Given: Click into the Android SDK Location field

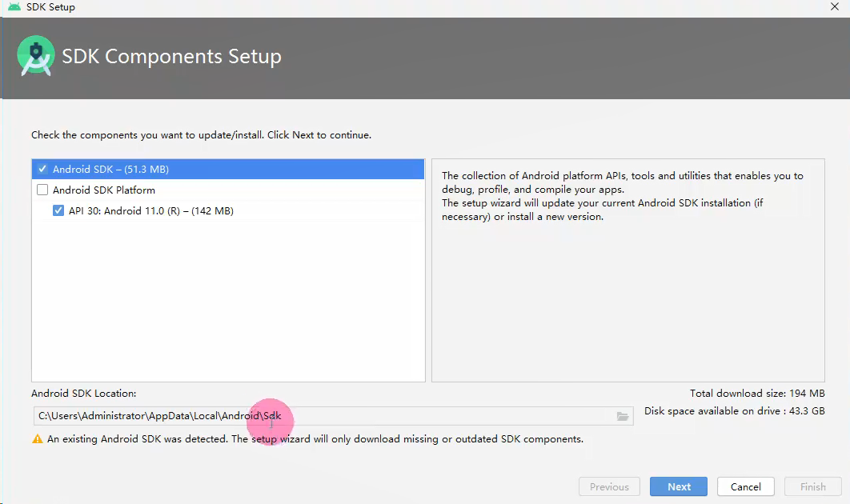Looking at the screenshot, I should pyautogui.click(x=333, y=416).
